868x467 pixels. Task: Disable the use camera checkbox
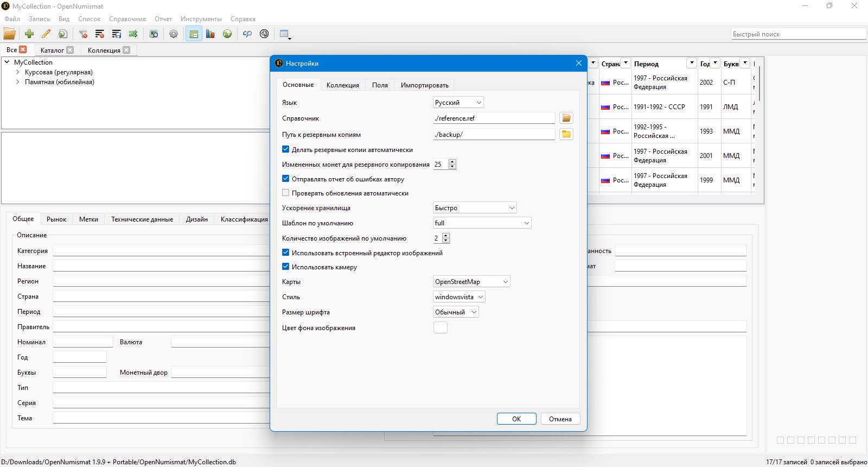coord(285,267)
